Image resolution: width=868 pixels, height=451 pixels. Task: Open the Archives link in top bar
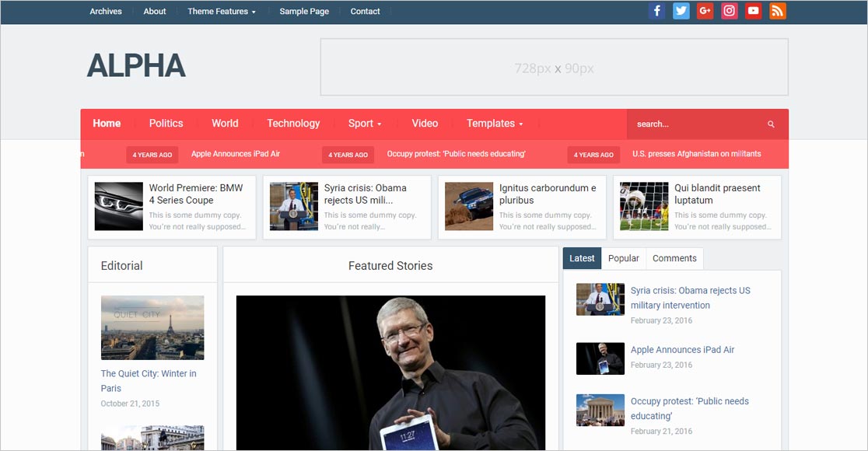coord(106,11)
